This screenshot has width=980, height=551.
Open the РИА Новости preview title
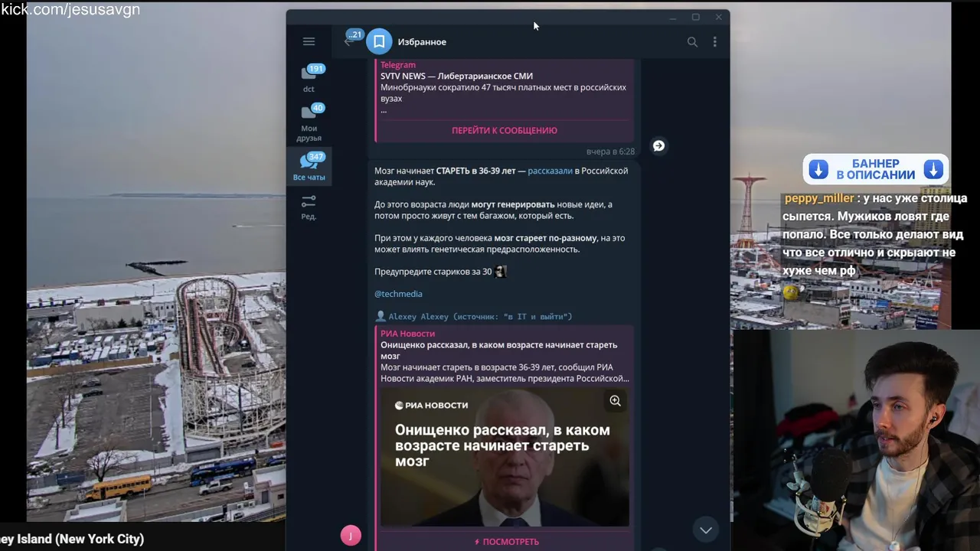[x=407, y=334]
